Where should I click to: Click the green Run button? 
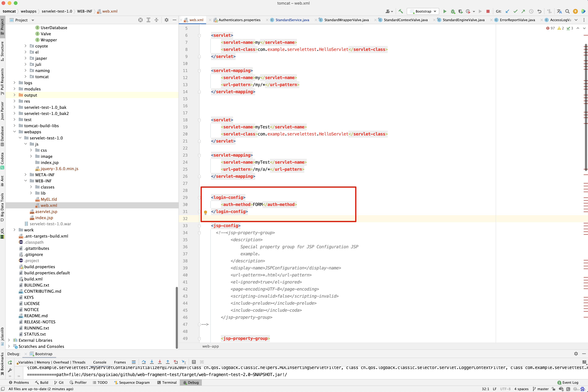[x=445, y=11]
